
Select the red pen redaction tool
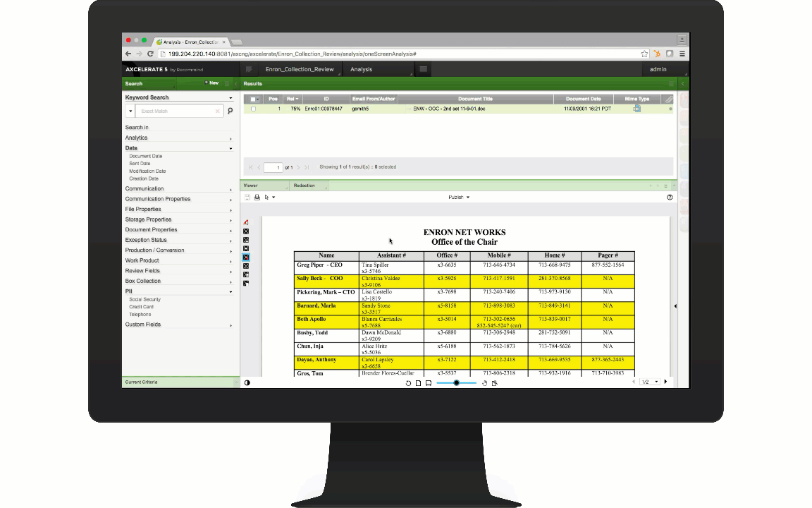(246, 222)
